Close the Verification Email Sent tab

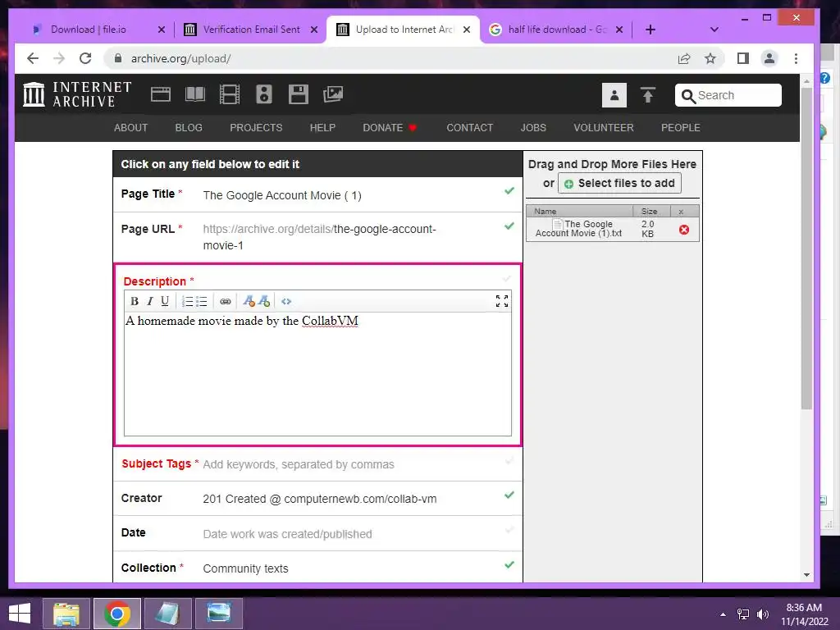coord(314,30)
